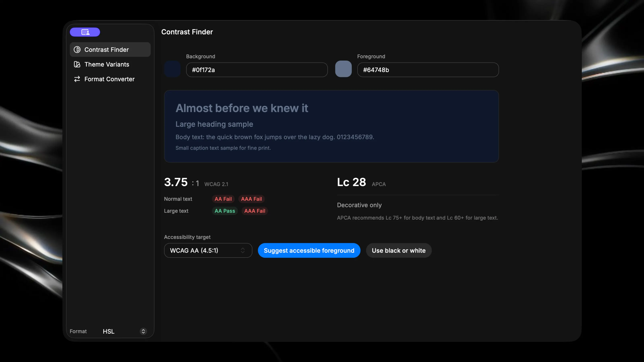The width and height of the screenshot is (644, 362).
Task: Open the Accessibility target dropdown
Action: pos(208,250)
